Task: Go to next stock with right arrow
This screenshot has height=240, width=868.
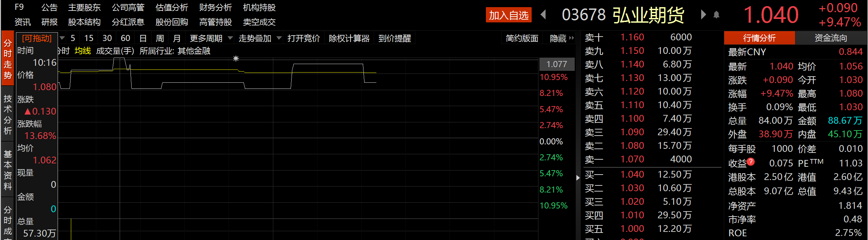Action: click(703, 15)
